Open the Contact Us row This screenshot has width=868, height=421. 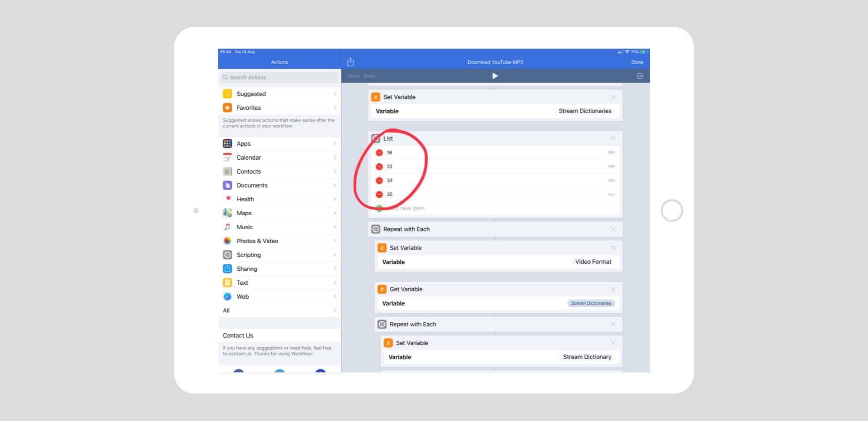pos(279,335)
